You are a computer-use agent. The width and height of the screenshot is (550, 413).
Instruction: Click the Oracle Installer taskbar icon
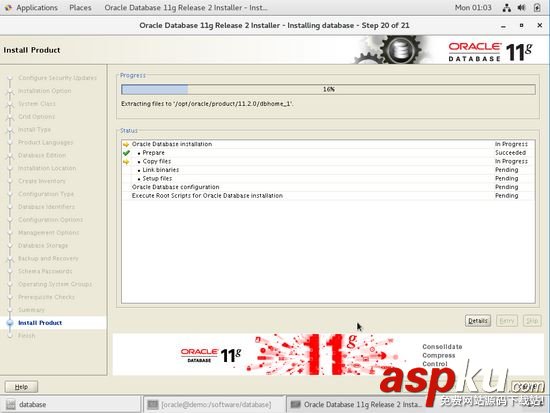(295, 405)
